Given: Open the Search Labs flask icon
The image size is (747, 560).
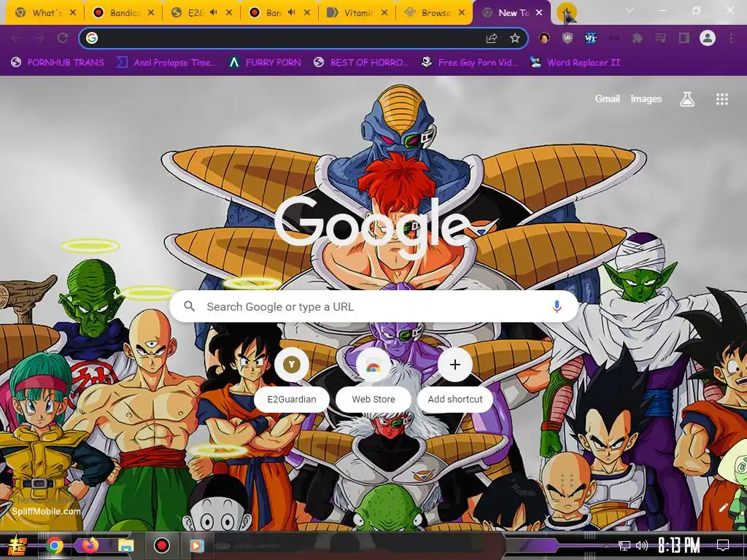Looking at the screenshot, I should pos(687,99).
